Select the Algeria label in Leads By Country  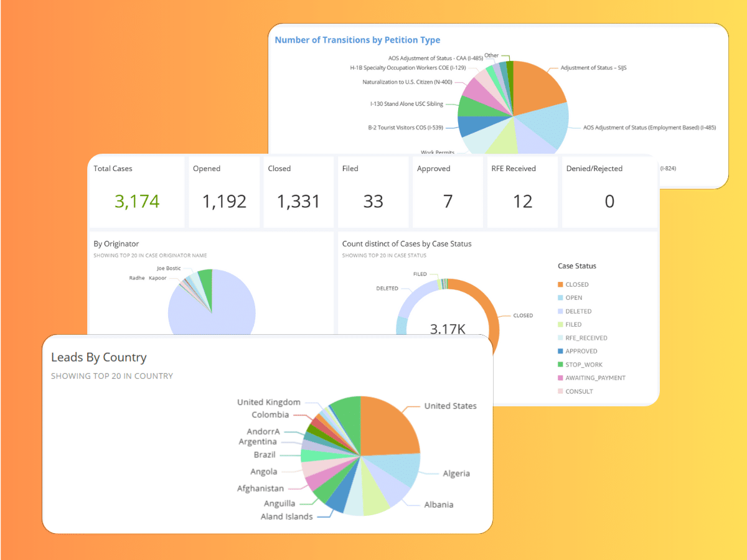[456, 474]
